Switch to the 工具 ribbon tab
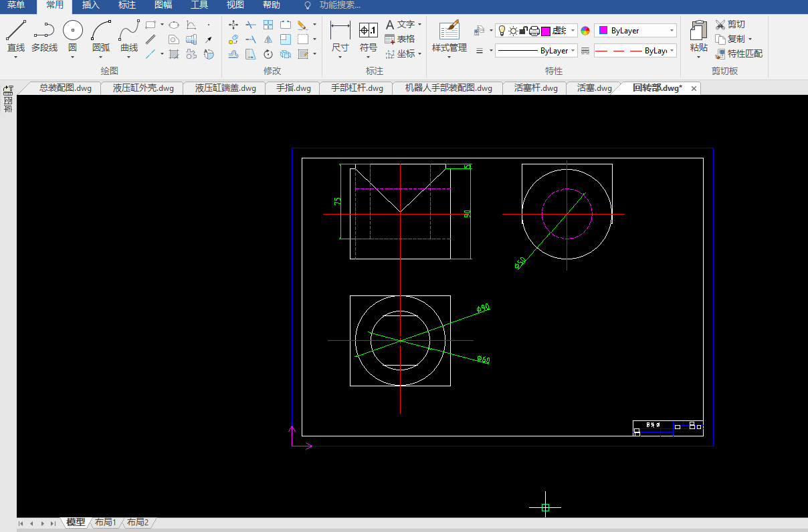The image size is (808, 532). point(199,5)
